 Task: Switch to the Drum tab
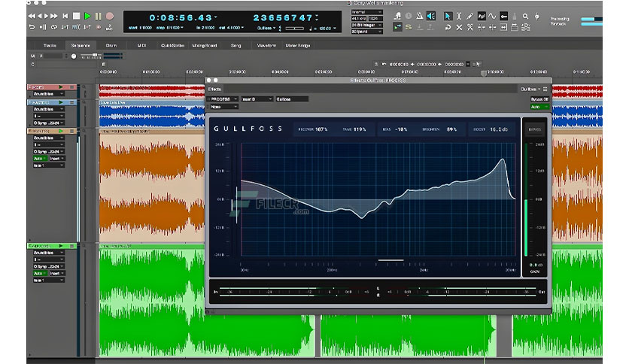111,45
